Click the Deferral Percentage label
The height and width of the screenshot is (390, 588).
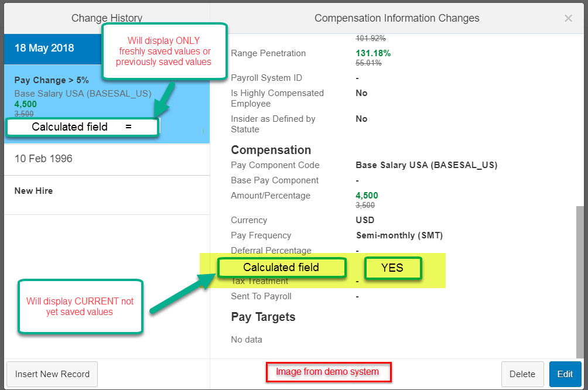[271, 250]
